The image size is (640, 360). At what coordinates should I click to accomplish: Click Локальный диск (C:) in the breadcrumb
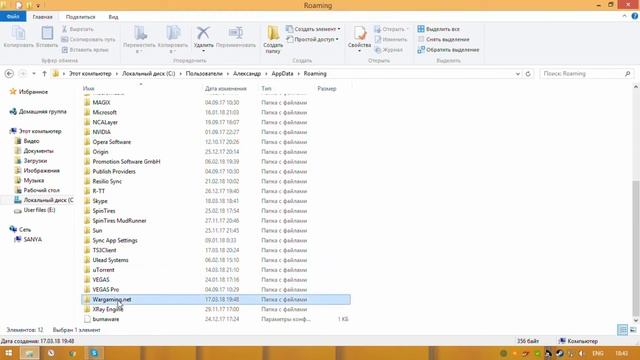click(x=148, y=74)
